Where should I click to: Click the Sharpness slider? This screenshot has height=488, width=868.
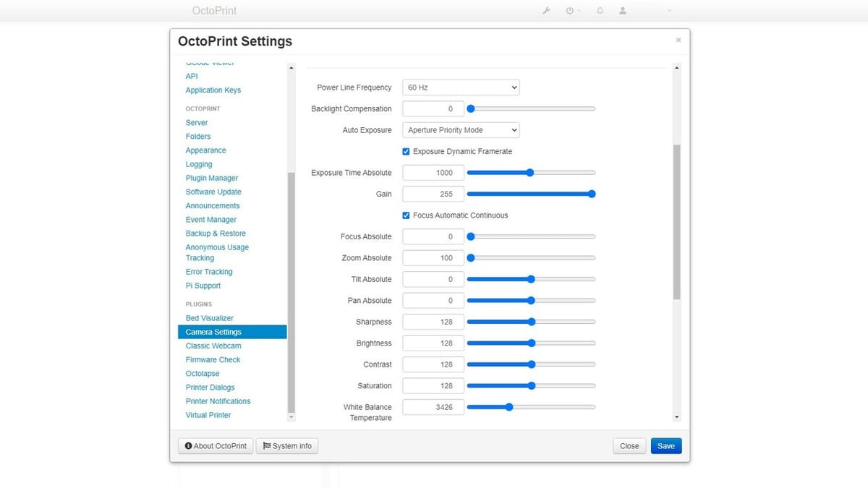pyautogui.click(x=531, y=322)
